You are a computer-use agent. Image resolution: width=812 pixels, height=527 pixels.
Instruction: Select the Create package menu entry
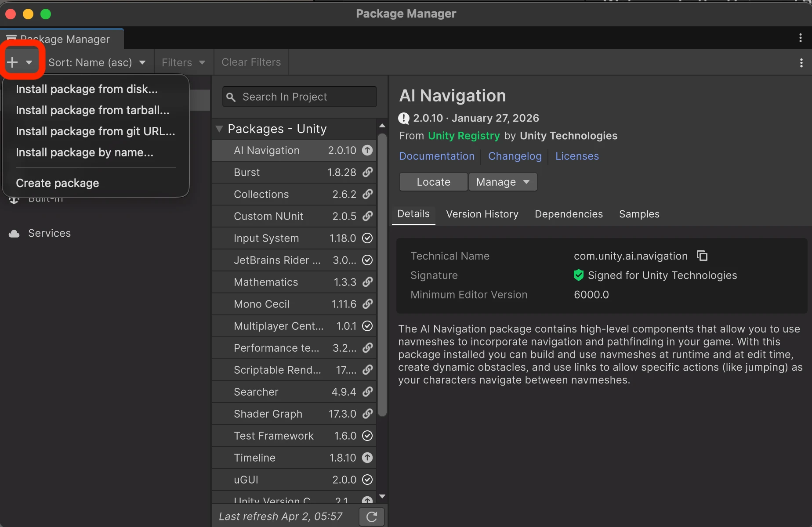57,183
